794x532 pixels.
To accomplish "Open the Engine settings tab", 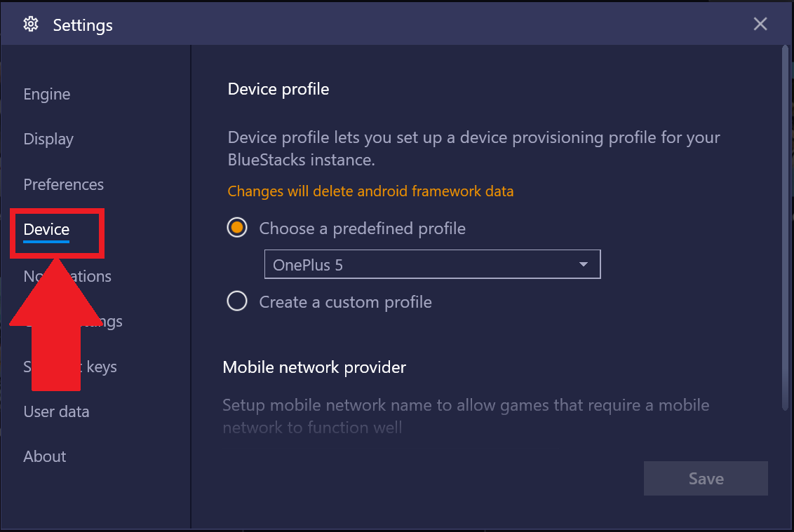I will (x=46, y=94).
